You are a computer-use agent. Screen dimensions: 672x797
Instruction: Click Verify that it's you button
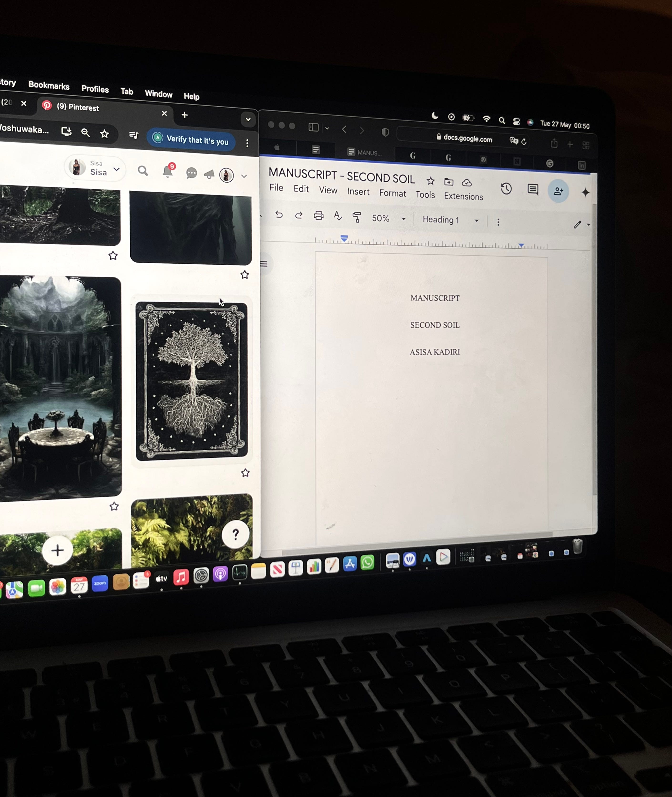pyautogui.click(x=191, y=140)
